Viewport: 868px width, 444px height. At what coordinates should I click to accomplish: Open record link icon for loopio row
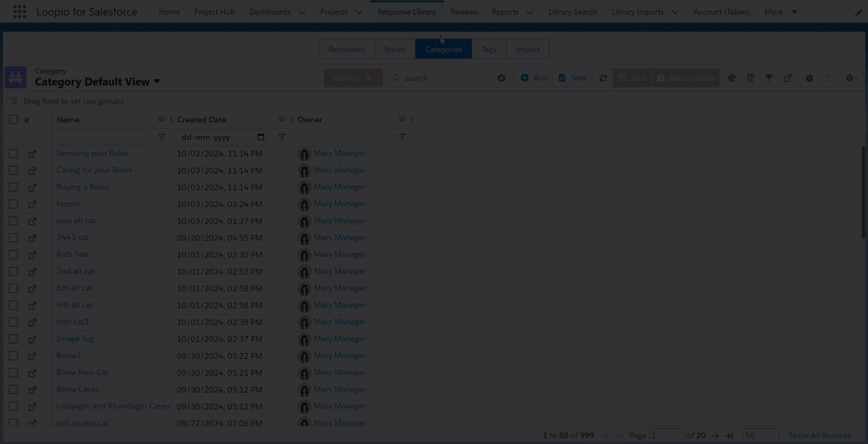(x=32, y=204)
